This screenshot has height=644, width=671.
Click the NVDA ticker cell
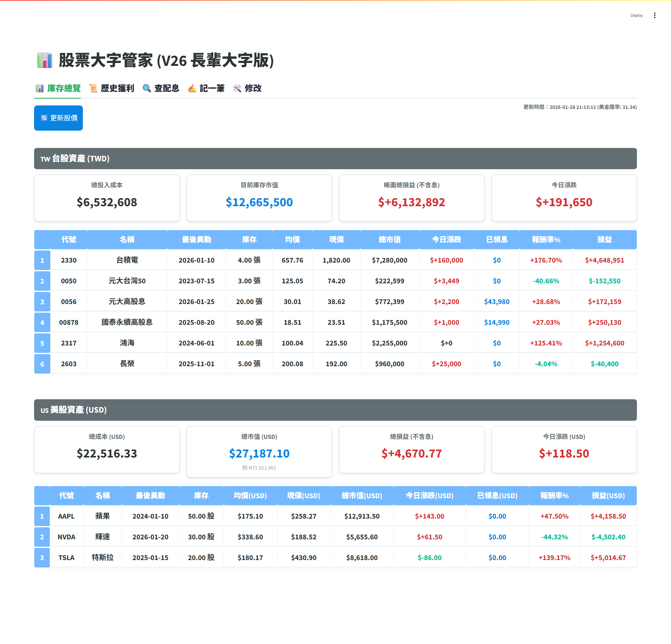(x=66, y=537)
